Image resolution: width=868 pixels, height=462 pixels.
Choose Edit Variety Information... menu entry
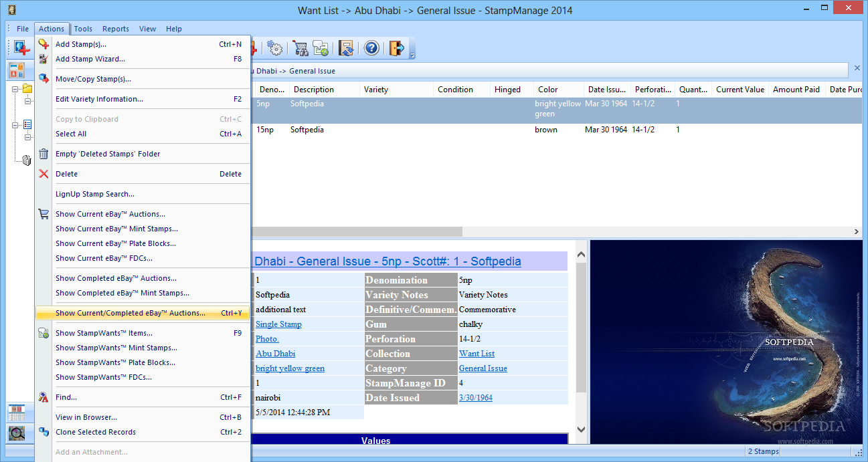point(143,99)
